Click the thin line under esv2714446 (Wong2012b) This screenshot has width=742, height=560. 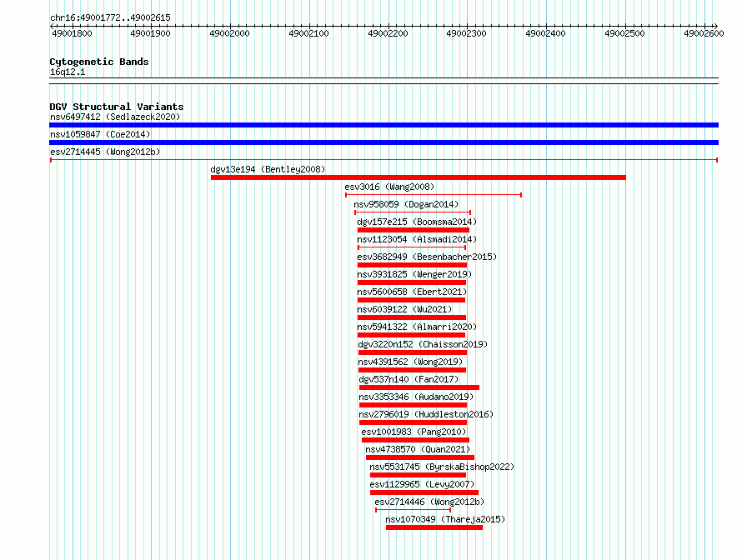[414, 510]
